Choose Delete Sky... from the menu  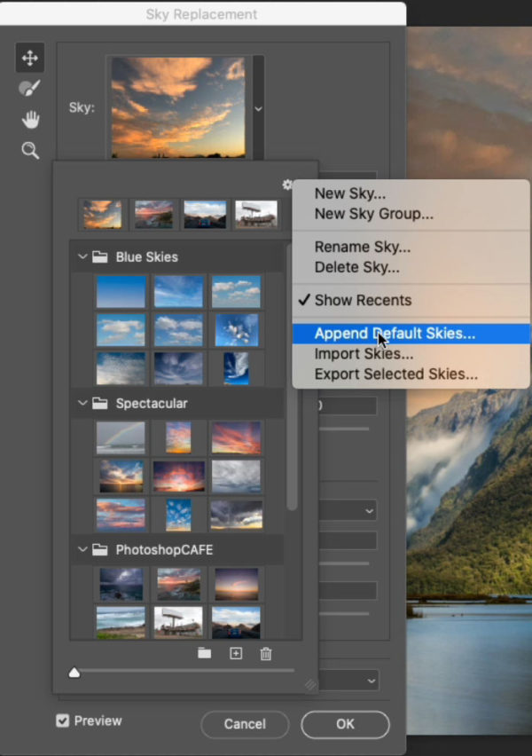click(x=411, y=267)
